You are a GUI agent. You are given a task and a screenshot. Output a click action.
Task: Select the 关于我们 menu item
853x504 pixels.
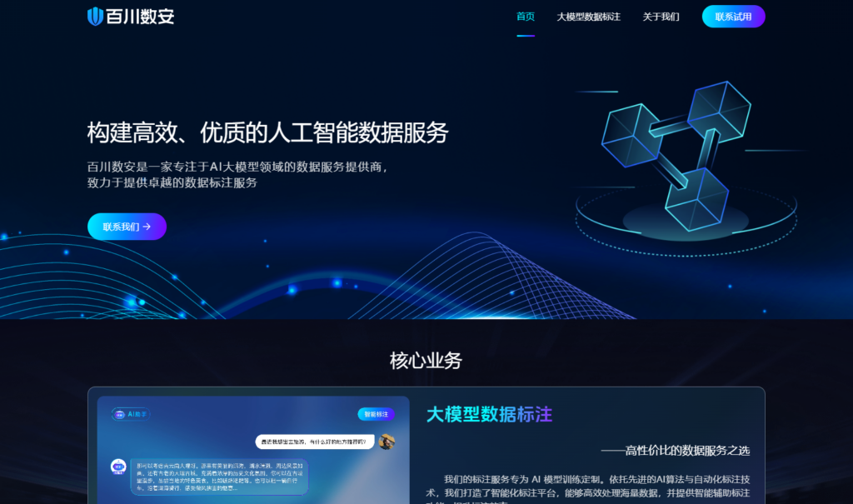coord(661,16)
